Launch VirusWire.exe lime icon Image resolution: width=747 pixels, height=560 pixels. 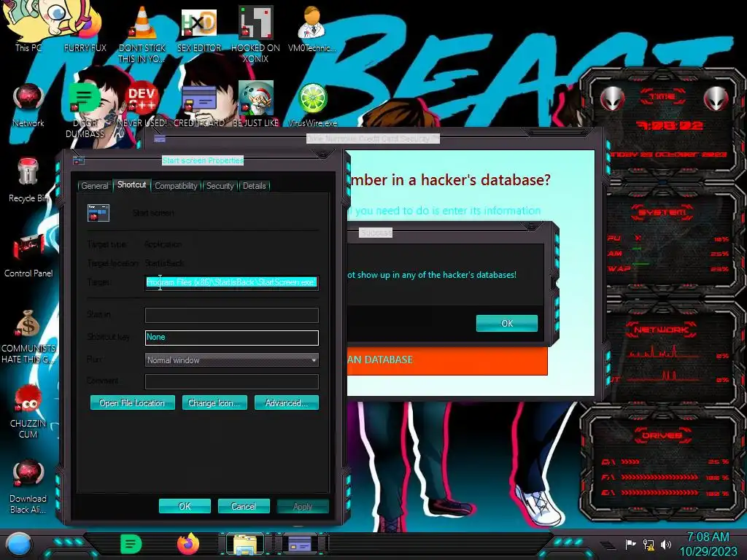pyautogui.click(x=312, y=104)
